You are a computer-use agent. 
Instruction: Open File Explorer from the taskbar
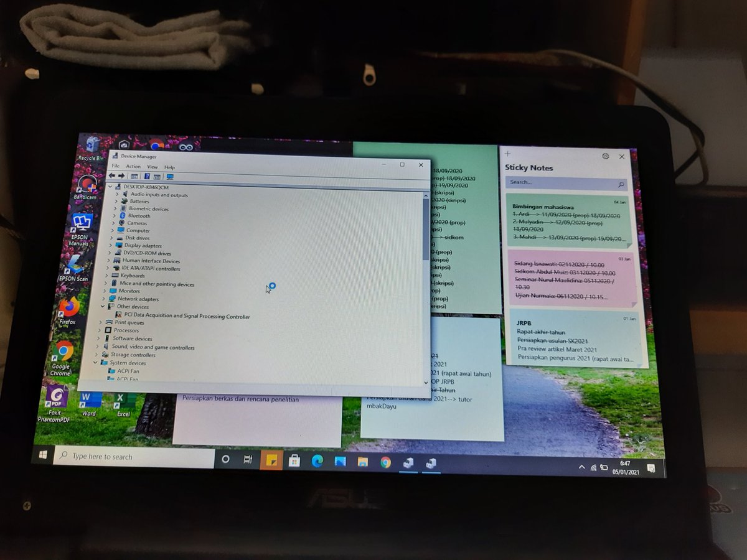click(x=363, y=462)
